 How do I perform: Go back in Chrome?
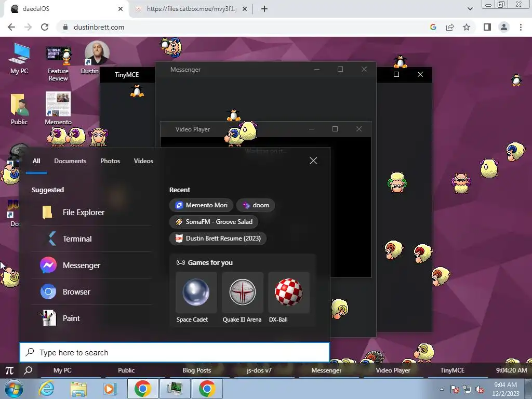[x=11, y=27]
